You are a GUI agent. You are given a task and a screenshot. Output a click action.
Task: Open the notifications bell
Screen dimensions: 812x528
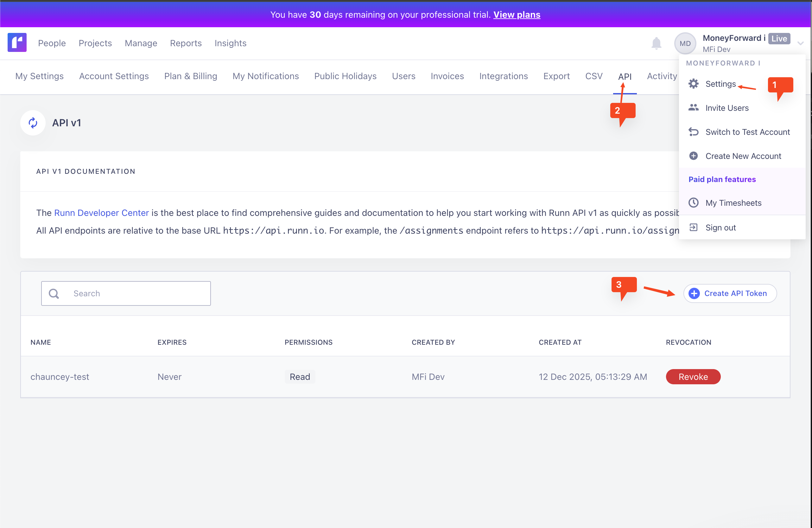click(x=656, y=43)
